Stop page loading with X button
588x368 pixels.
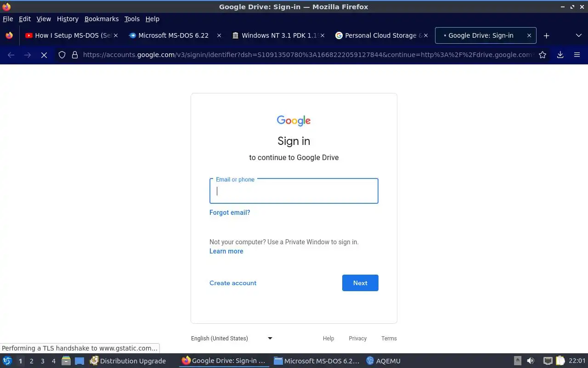(44, 55)
